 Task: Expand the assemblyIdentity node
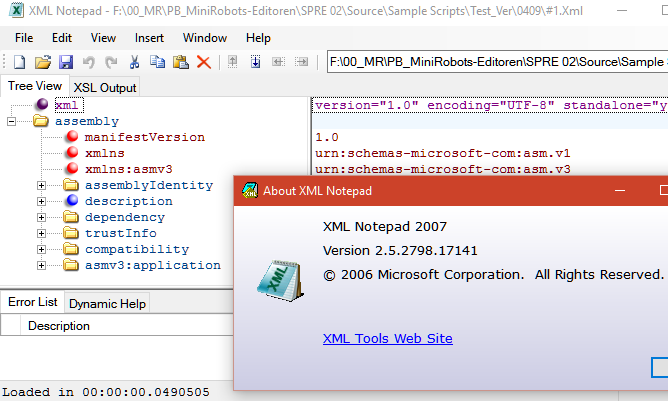[41, 185]
